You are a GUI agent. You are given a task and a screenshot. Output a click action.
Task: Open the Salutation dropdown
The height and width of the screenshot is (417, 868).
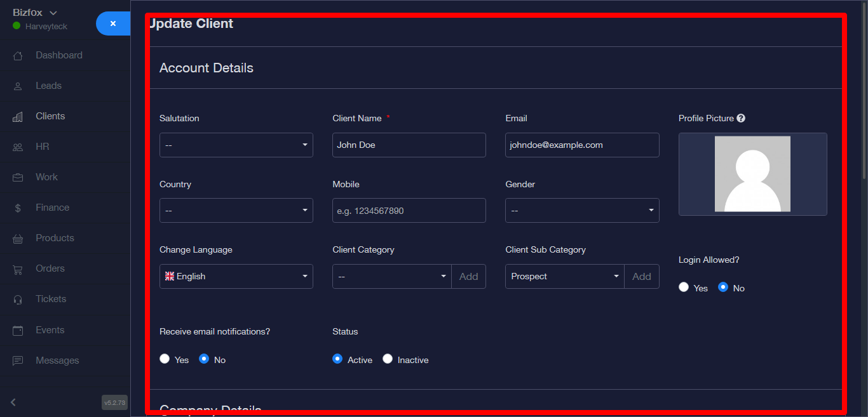tap(236, 145)
